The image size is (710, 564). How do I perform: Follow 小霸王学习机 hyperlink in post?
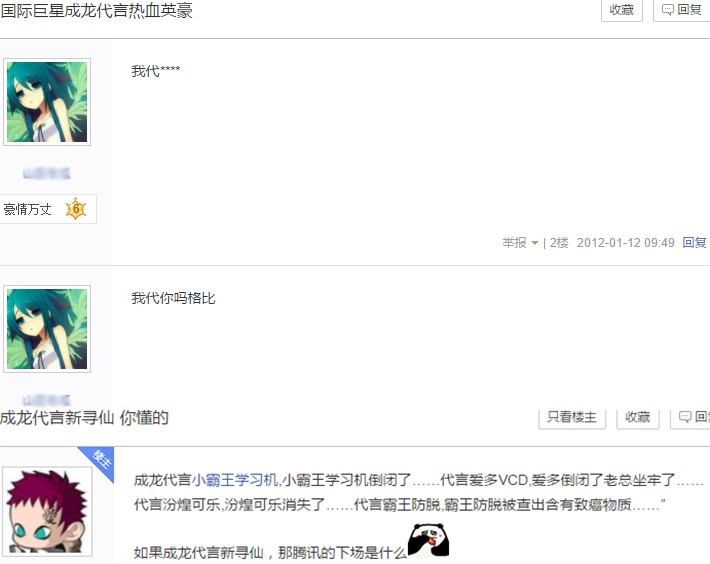[235, 480]
